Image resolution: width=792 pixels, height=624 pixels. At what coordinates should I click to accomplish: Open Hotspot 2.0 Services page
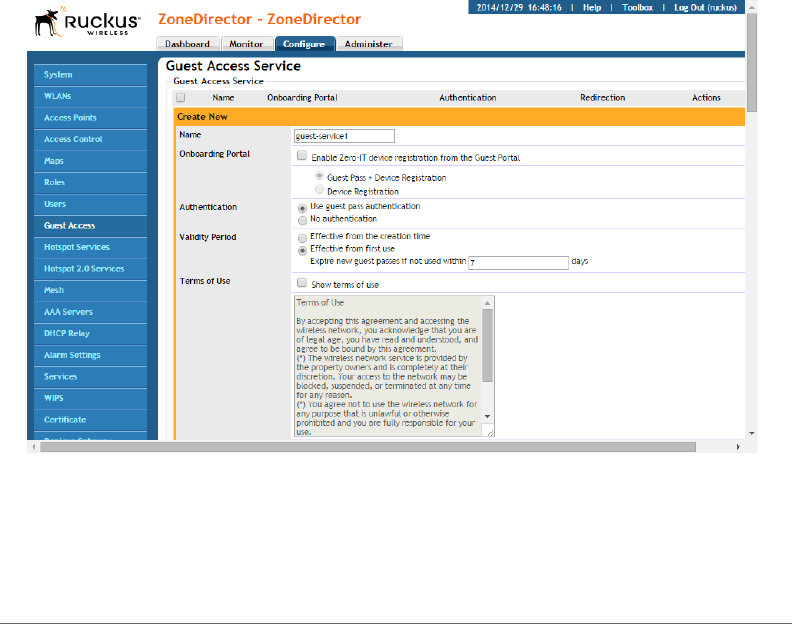click(90, 269)
